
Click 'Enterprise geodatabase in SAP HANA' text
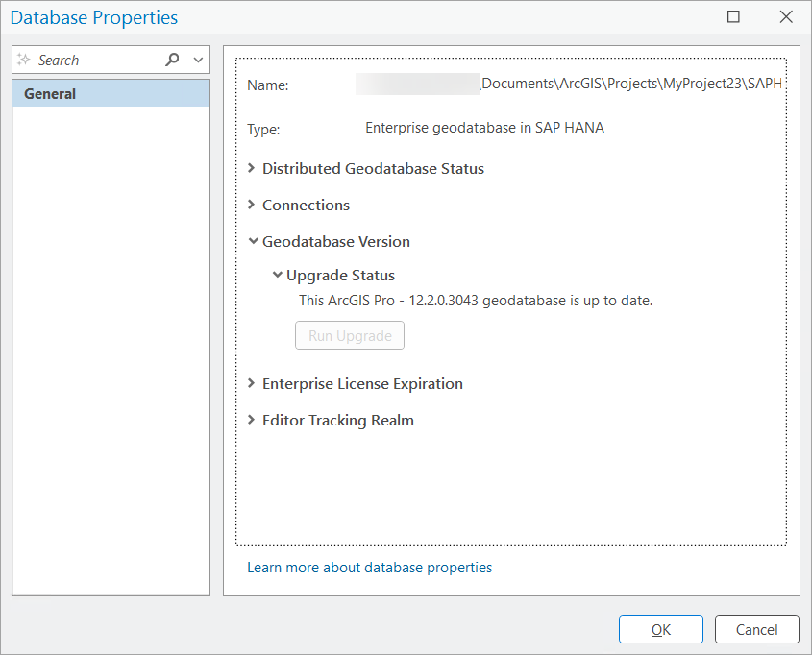tap(484, 128)
